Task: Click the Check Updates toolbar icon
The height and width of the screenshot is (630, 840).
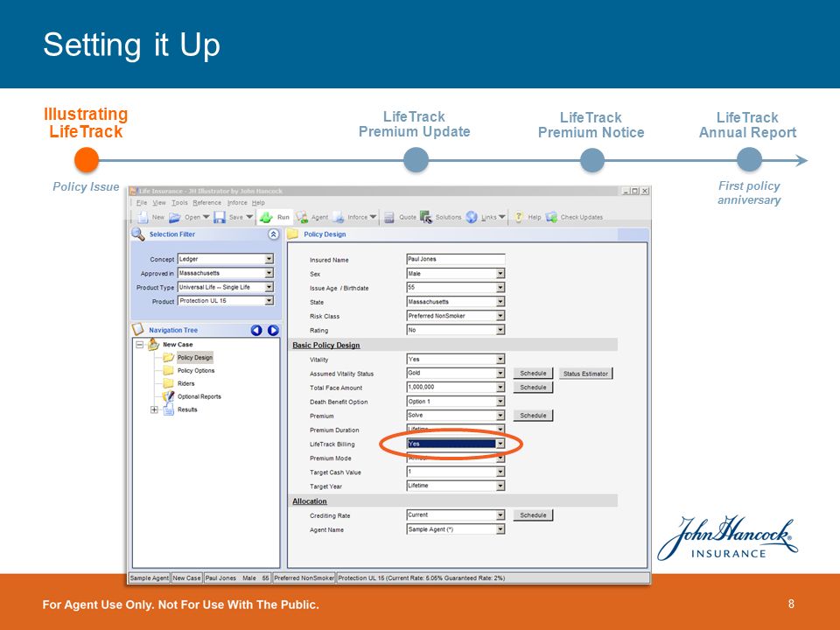Action: click(x=551, y=217)
